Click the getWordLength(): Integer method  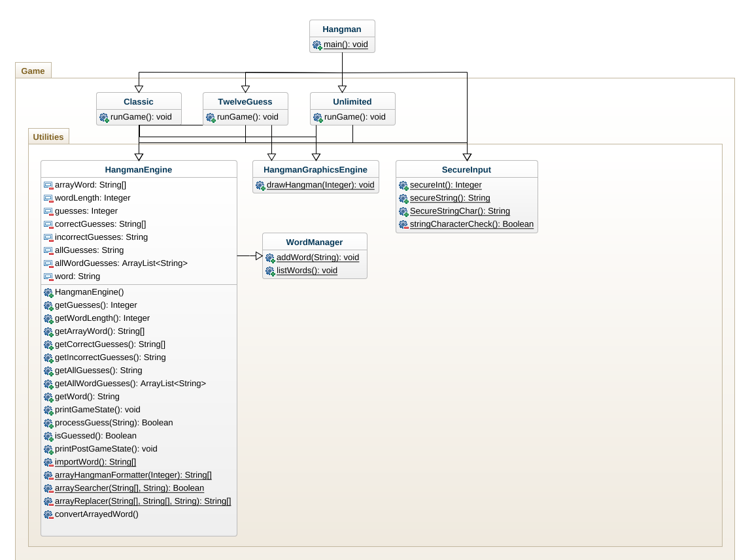tap(102, 318)
